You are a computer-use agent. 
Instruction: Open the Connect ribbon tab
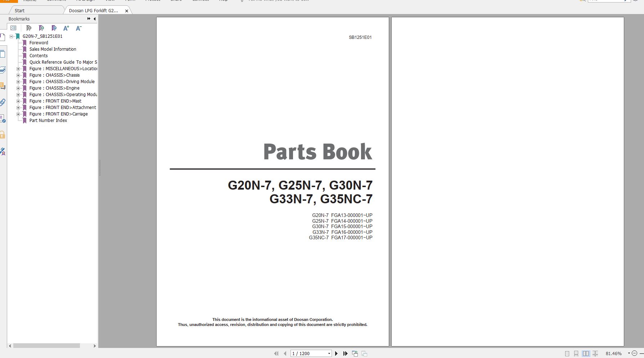[200, 1]
